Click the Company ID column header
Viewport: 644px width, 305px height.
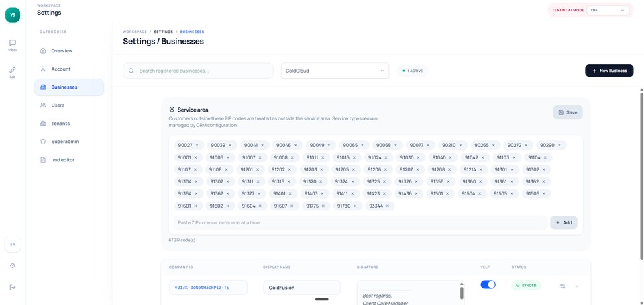[180, 267]
